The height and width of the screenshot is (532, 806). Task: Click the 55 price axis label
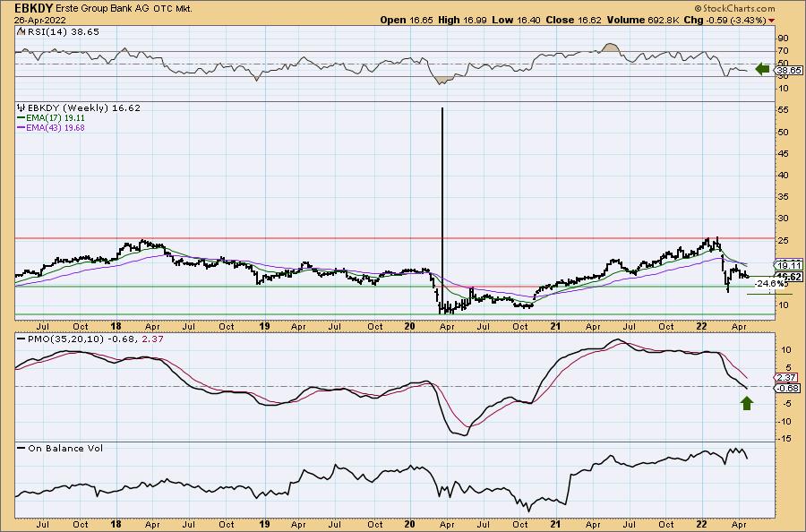point(784,110)
